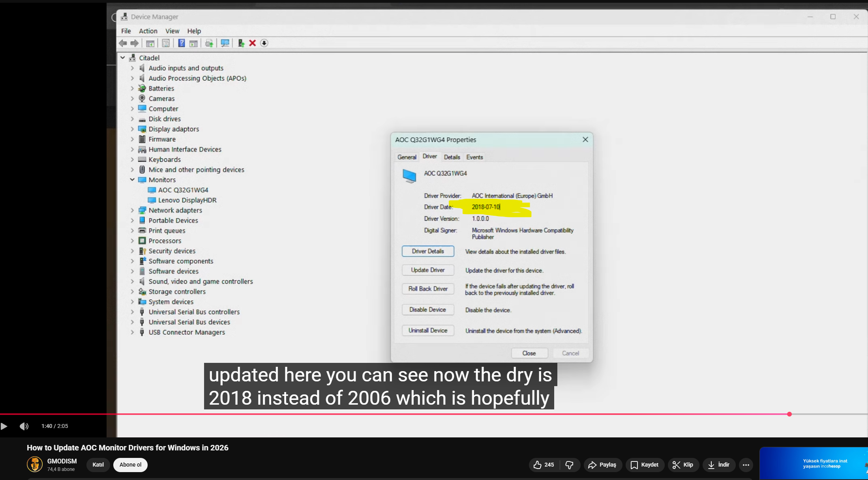Click the Abone ol subscribe button

(130, 465)
